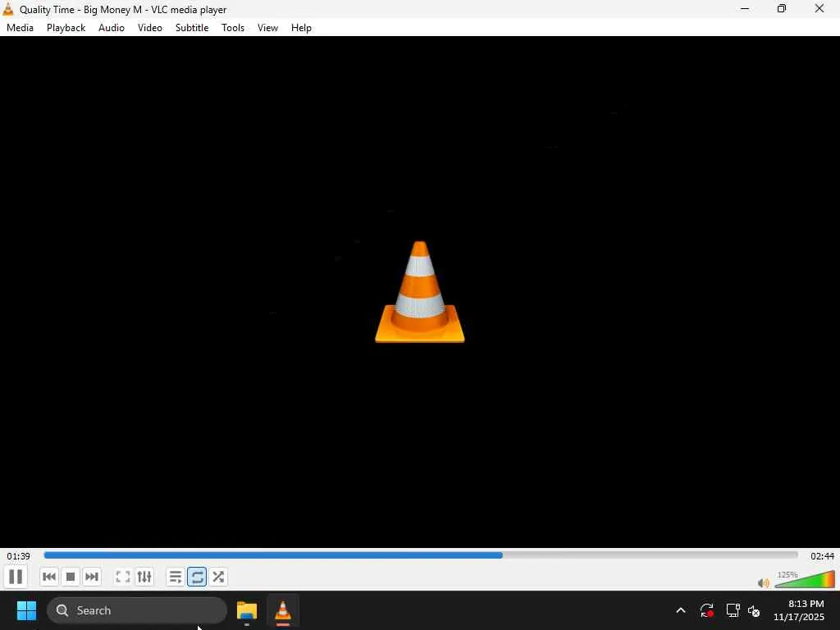
Task: Skip to the next media track
Action: [92, 577]
